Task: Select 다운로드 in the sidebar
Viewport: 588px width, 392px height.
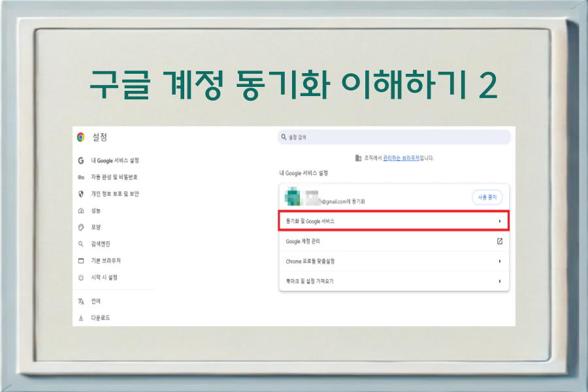Action: [101, 318]
